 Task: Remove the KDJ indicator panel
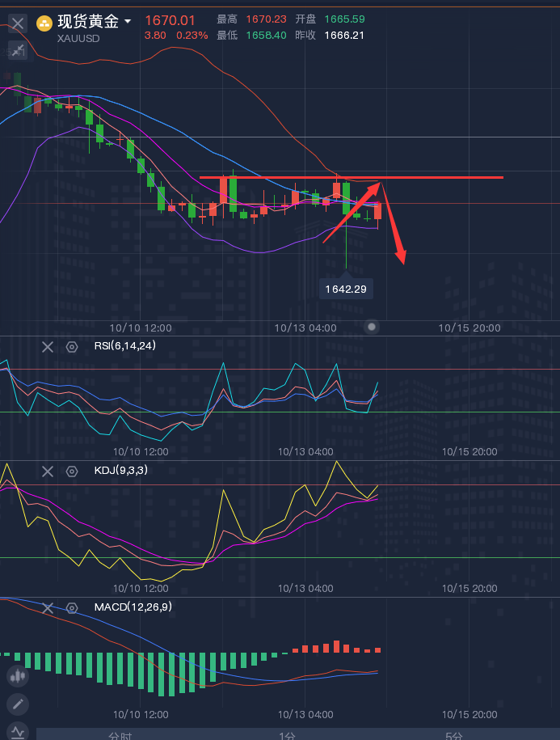click(x=48, y=471)
